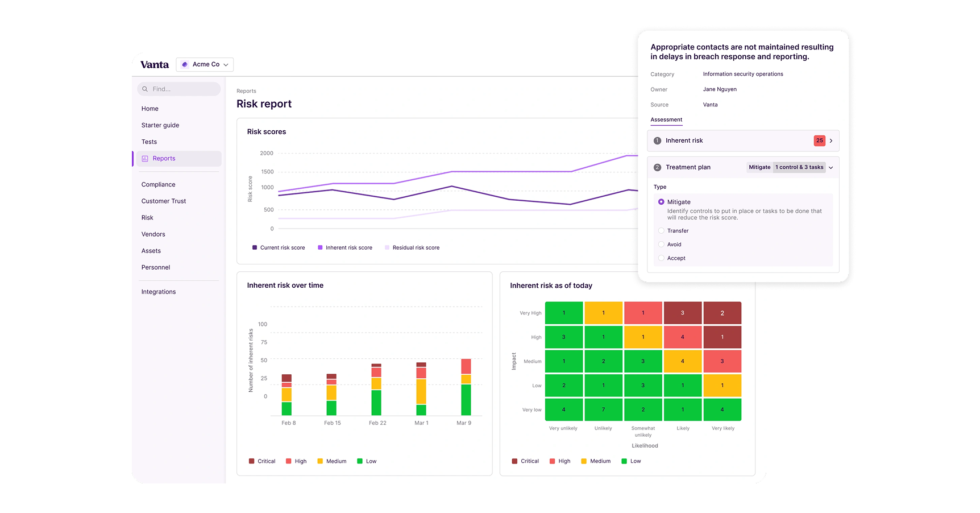The image size is (980, 513).
Task: Click the red 25 inherent risk score badge
Action: [819, 140]
